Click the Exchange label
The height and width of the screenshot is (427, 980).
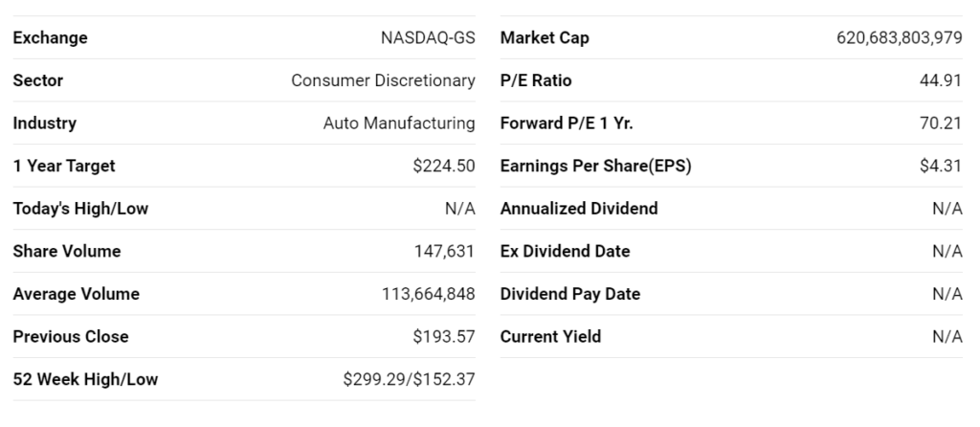50,38
